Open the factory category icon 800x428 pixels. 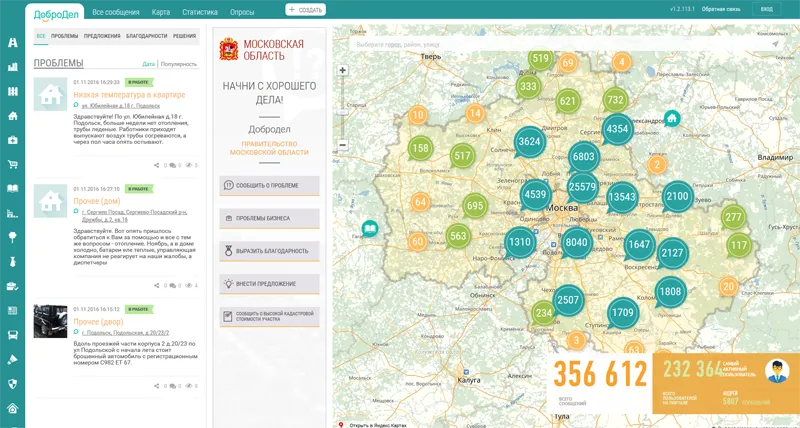(x=12, y=213)
